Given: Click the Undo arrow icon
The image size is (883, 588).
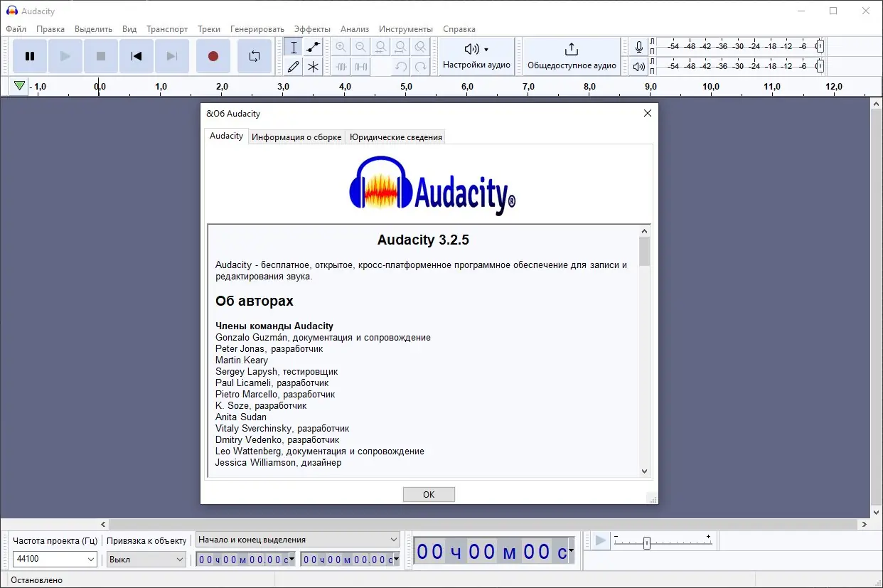Looking at the screenshot, I should coord(401,67).
